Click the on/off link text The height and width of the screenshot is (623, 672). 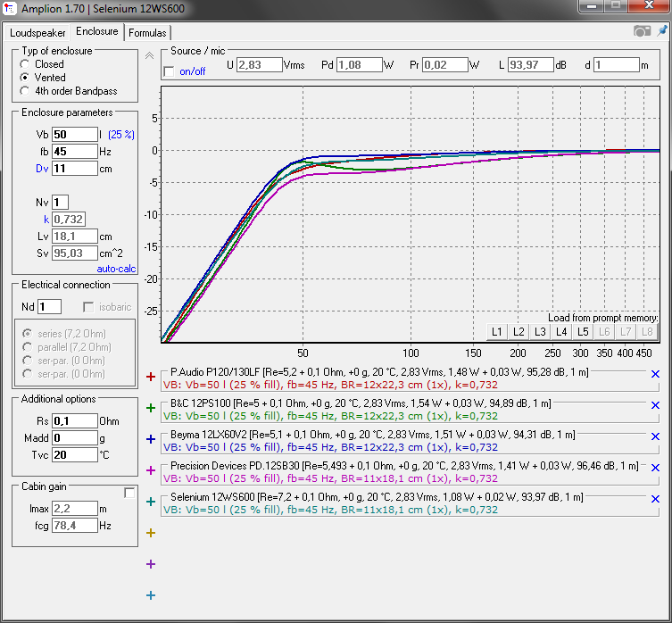193,71
